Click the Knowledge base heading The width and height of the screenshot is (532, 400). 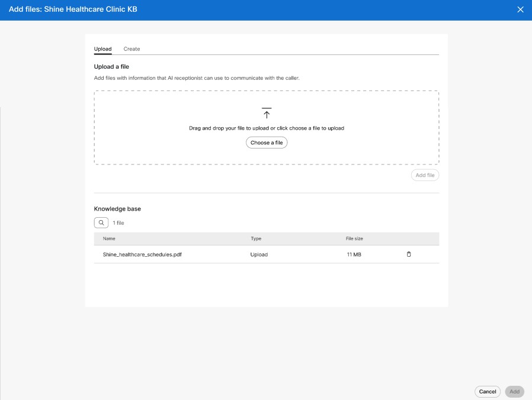pyautogui.click(x=117, y=209)
